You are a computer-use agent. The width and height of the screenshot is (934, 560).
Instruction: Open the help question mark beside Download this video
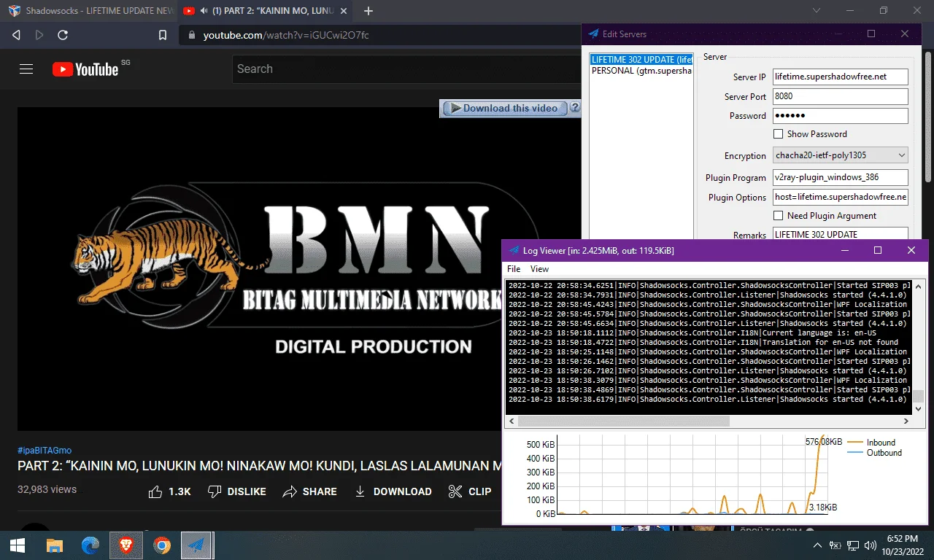point(575,108)
